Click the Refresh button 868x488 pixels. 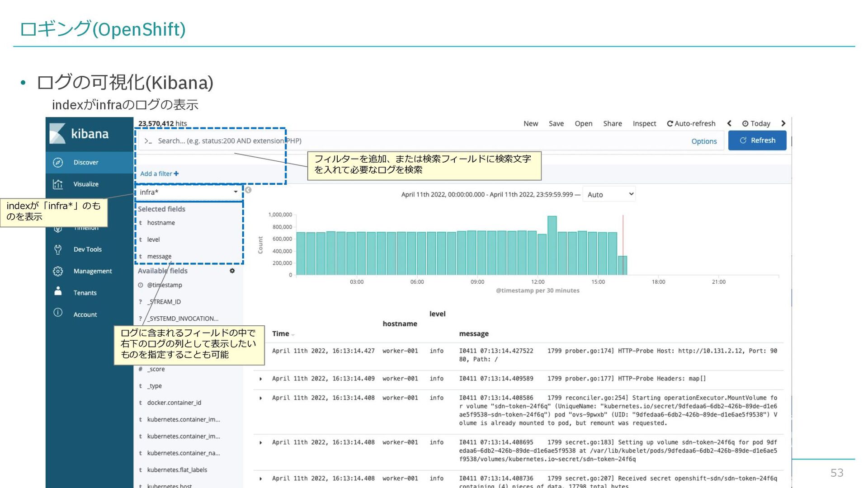click(x=757, y=141)
